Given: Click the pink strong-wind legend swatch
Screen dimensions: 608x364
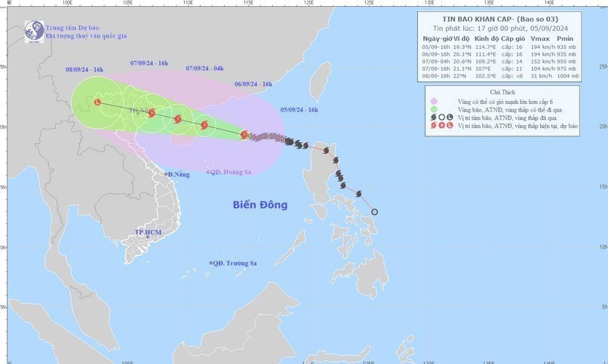Looking at the screenshot, I should (x=433, y=102).
